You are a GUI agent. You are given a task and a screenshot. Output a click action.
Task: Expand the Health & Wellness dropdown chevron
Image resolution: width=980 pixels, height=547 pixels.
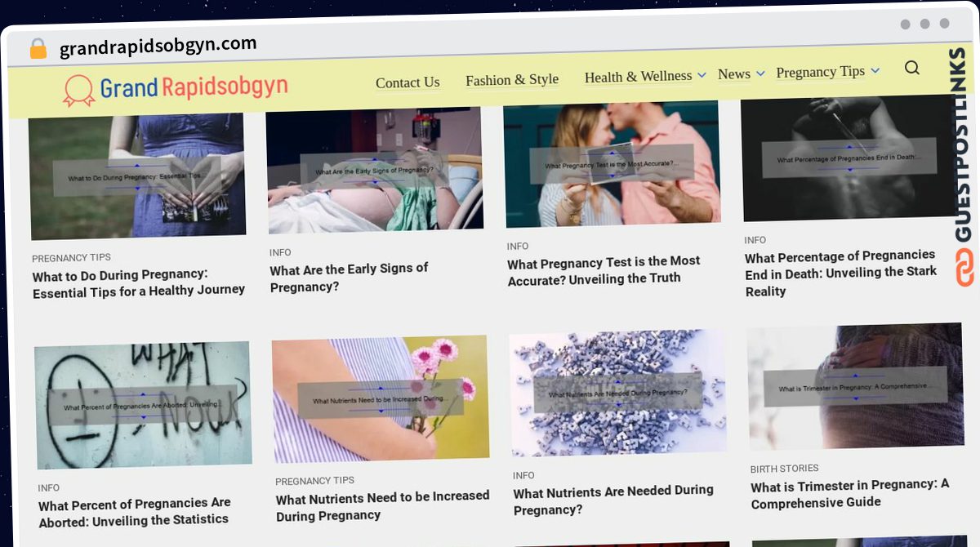[702, 75]
